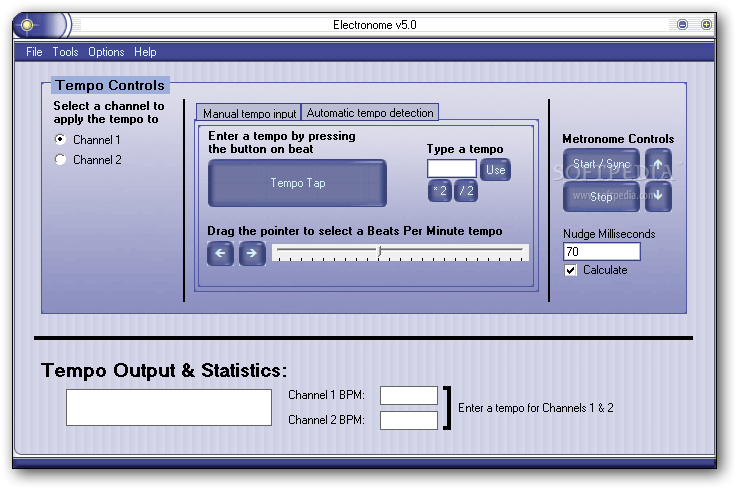737x489 pixels.
Task: Click the left arrow tempo decrease button
Action: point(220,253)
